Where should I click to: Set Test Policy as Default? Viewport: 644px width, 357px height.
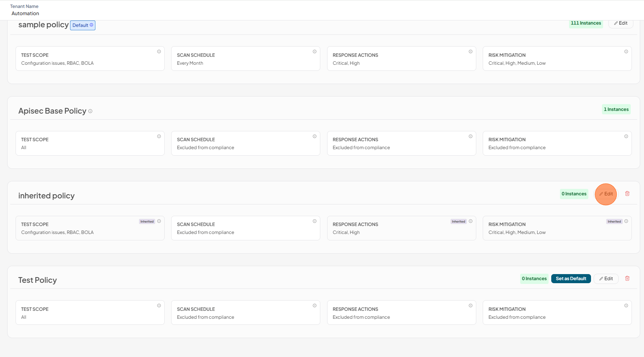click(x=571, y=279)
